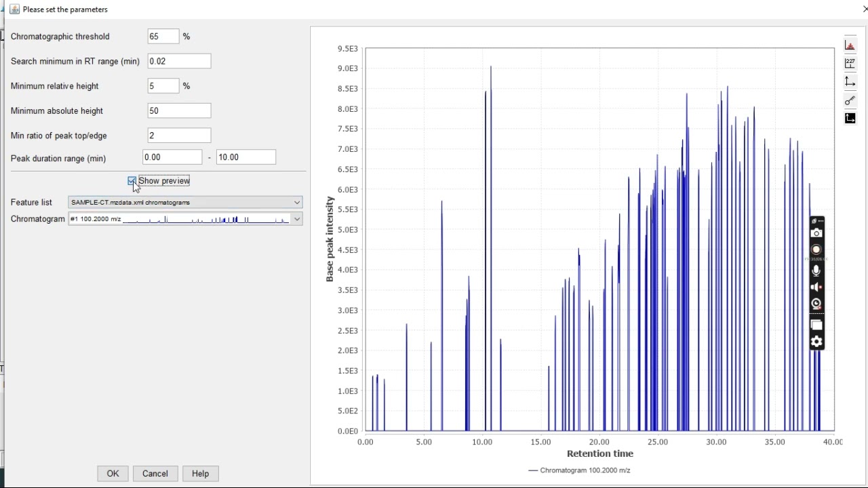The image size is (868, 488).
Task: Open the Chromatogram selection dropdown
Action: (x=185, y=219)
